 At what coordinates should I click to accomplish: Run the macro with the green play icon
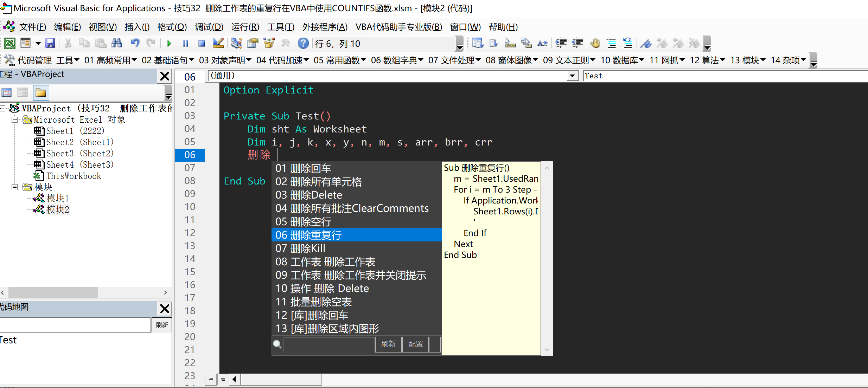[169, 44]
